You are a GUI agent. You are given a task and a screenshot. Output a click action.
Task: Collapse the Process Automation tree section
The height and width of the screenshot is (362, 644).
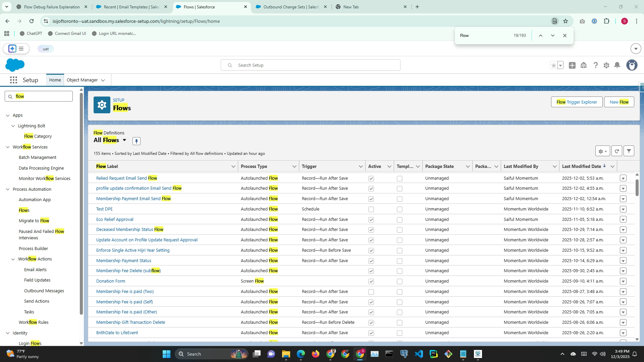point(8,189)
